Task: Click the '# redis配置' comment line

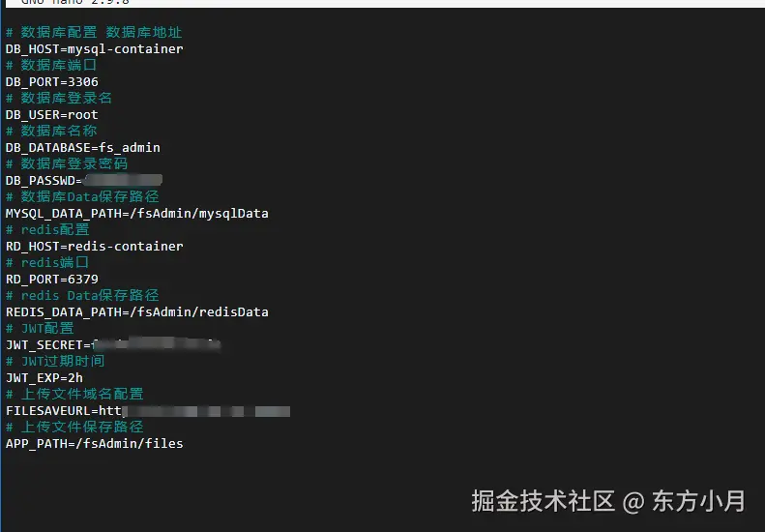Action: pos(46,229)
